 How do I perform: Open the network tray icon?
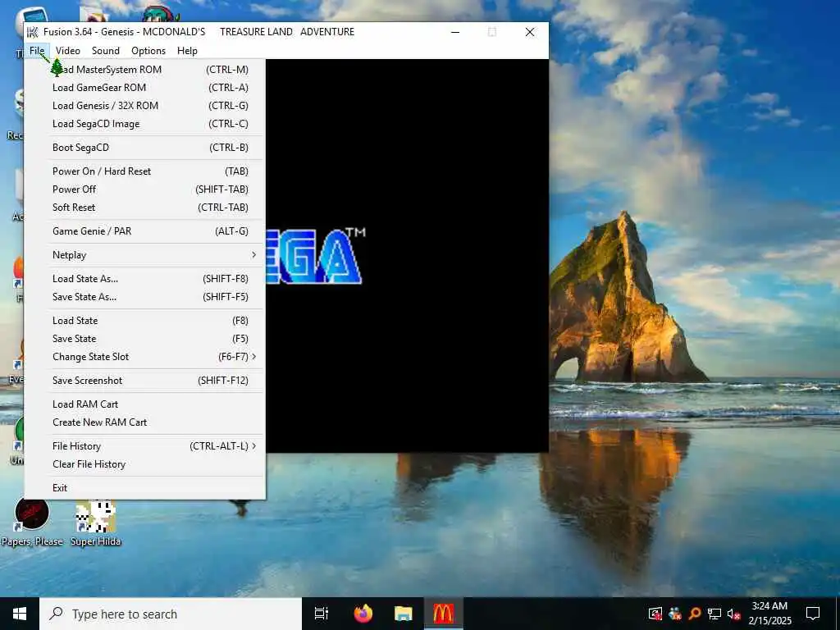[714, 614]
